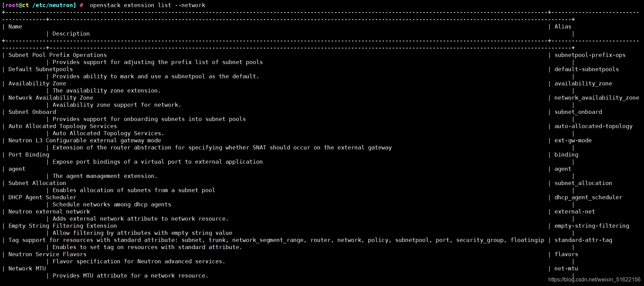
Task: Click 'Auto Allocated Topology Services.' description line
Action: pyautogui.click(x=109, y=134)
